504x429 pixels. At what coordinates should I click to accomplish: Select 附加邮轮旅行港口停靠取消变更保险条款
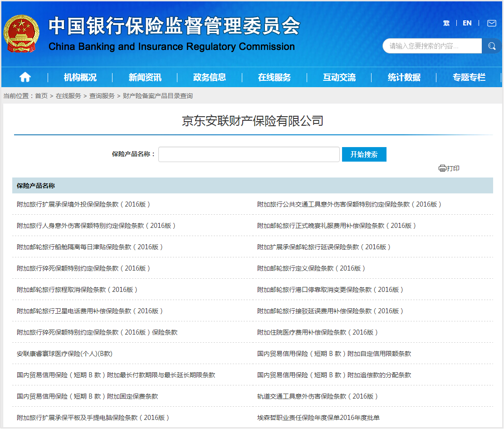pyautogui.click(x=330, y=290)
